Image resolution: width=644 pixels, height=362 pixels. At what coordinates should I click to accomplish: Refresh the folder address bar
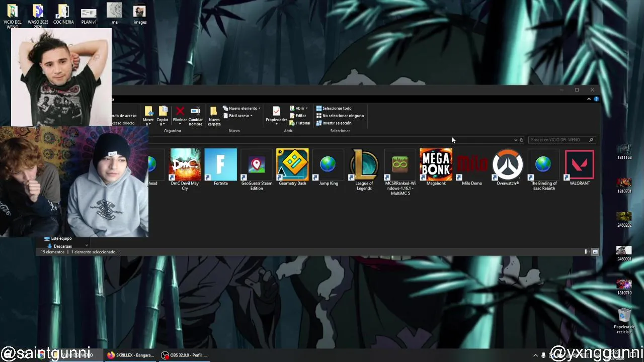tap(522, 140)
